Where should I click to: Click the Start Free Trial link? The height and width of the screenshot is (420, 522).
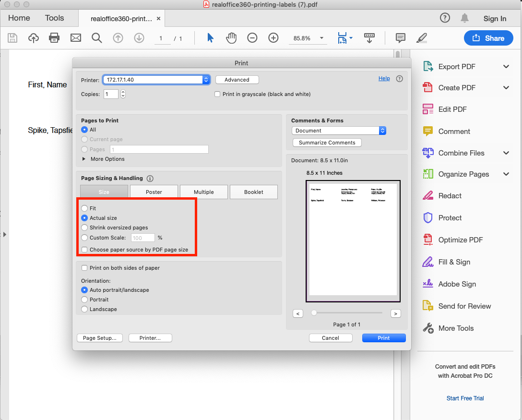(465, 398)
